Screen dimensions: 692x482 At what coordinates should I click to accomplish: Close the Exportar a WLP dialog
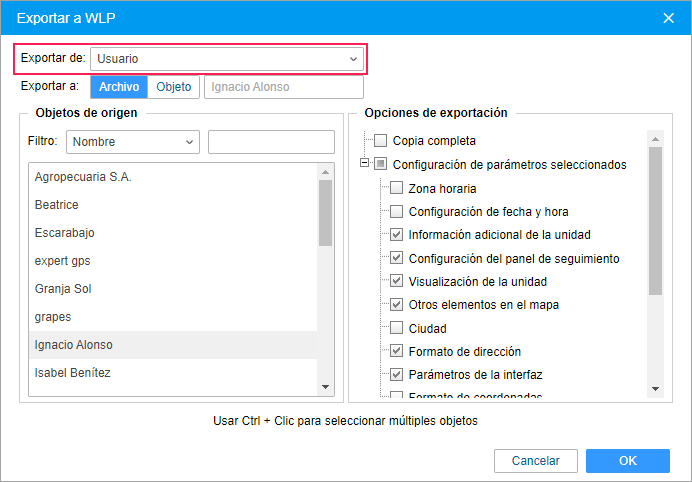point(669,17)
